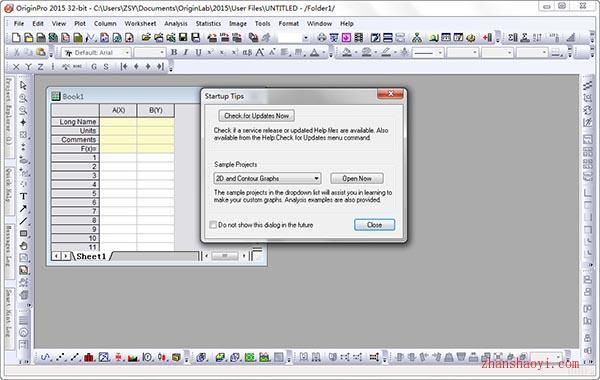Select the Pointer tool
Viewport: 600px width, 380px height.
click(23, 86)
